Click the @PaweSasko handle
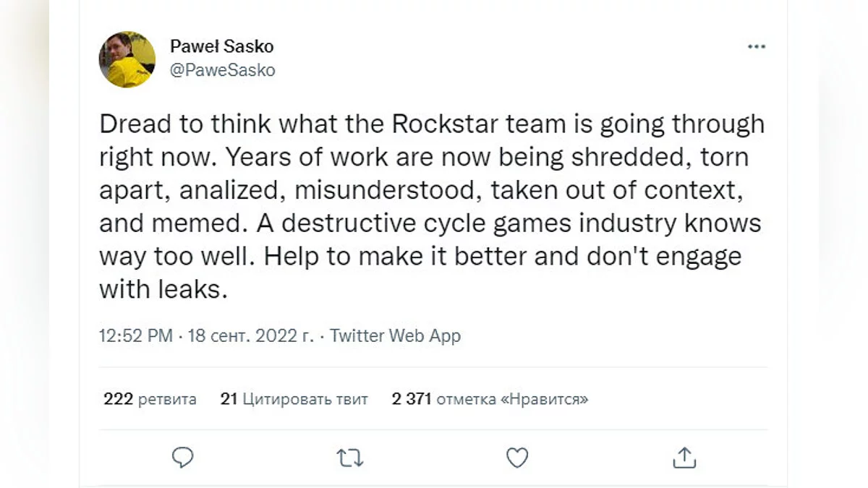 point(222,70)
